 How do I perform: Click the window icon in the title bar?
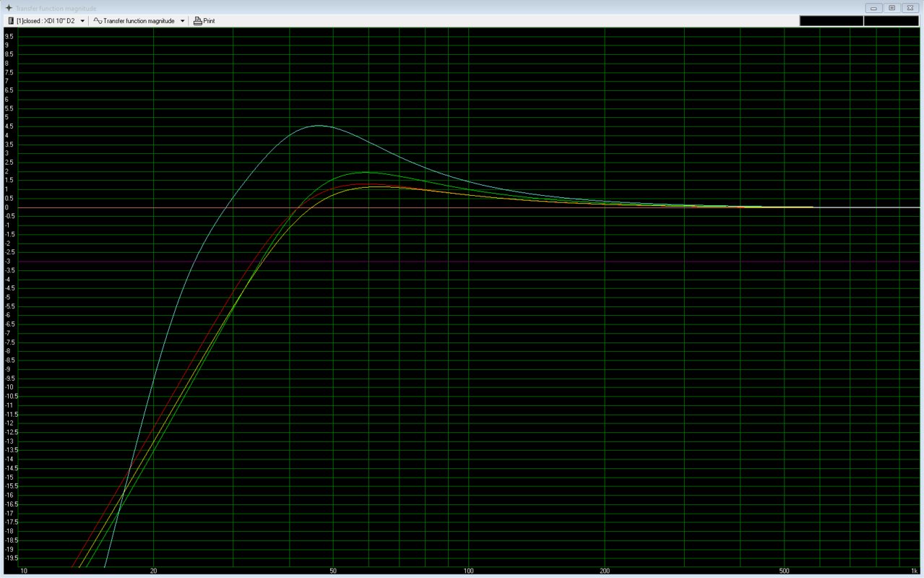[x=8, y=8]
